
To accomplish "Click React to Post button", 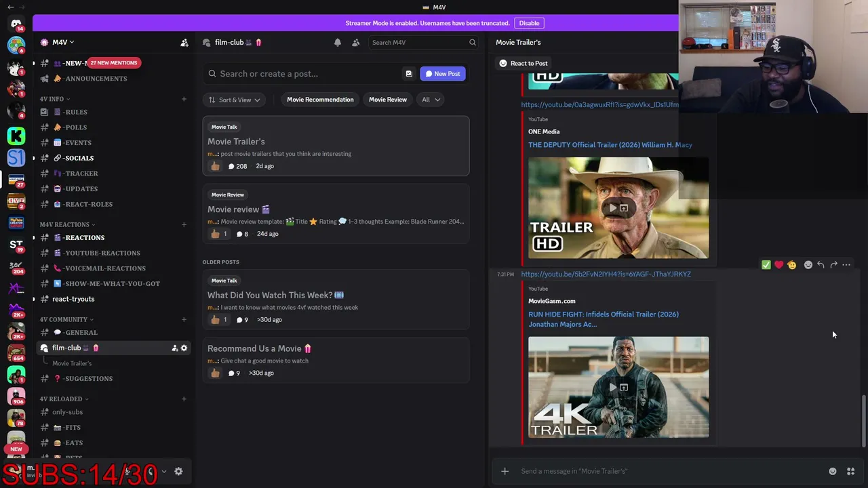I will point(523,64).
